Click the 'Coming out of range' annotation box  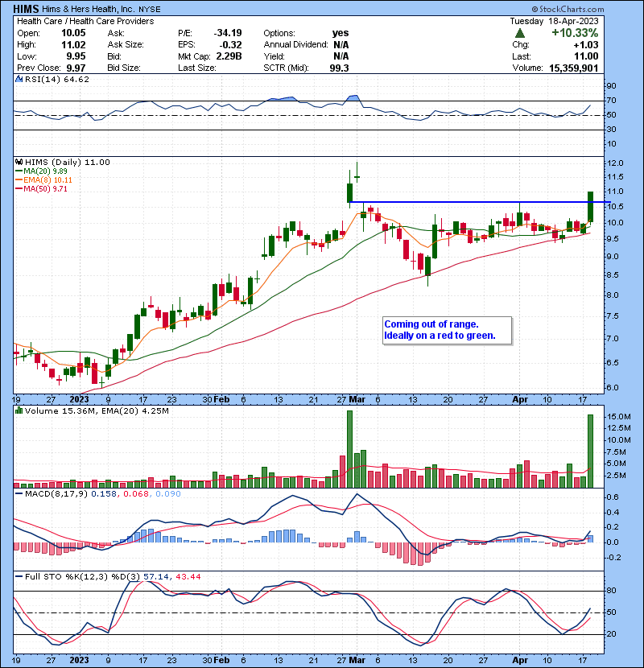447,330
